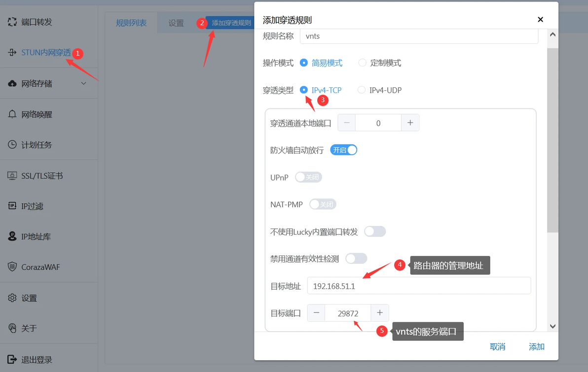The height and width of the screenshot is (372, 588).
Task: Select the STUN内网穿透 sidebar icon
Action: click(x=12, y=52)
